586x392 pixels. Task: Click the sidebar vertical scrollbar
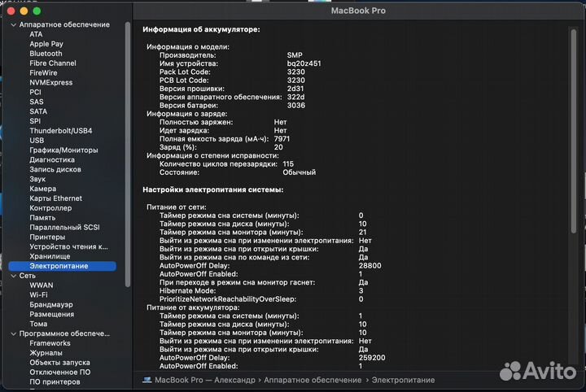click(128, 155)
